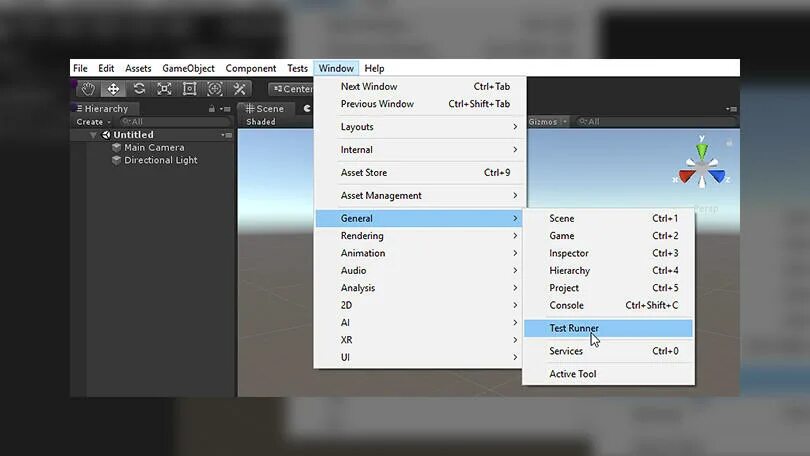Open the Create dropdown in Hierarchy
The height and width of the screenshot is (456, 810).
[x=94, y=122]
